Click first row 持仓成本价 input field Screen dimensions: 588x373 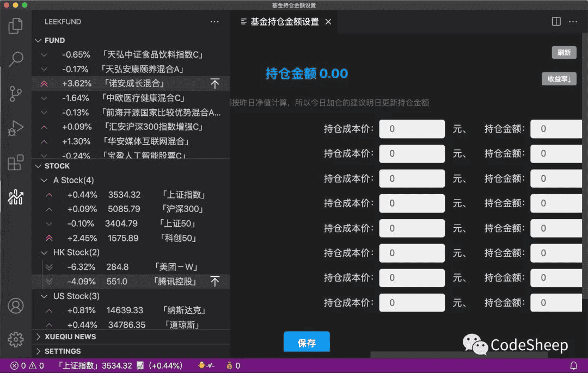click(x=412, y=129)
